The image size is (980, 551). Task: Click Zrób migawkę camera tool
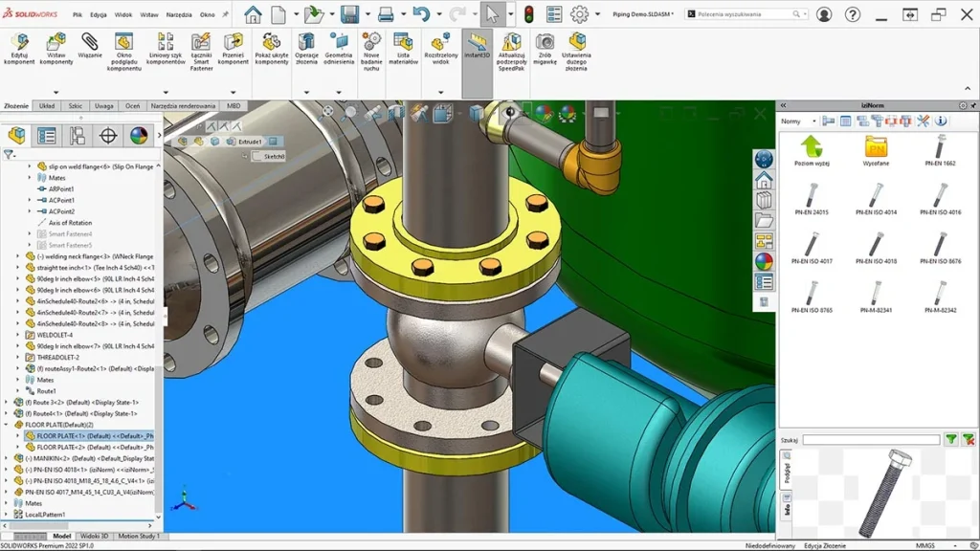click(545, 50)
